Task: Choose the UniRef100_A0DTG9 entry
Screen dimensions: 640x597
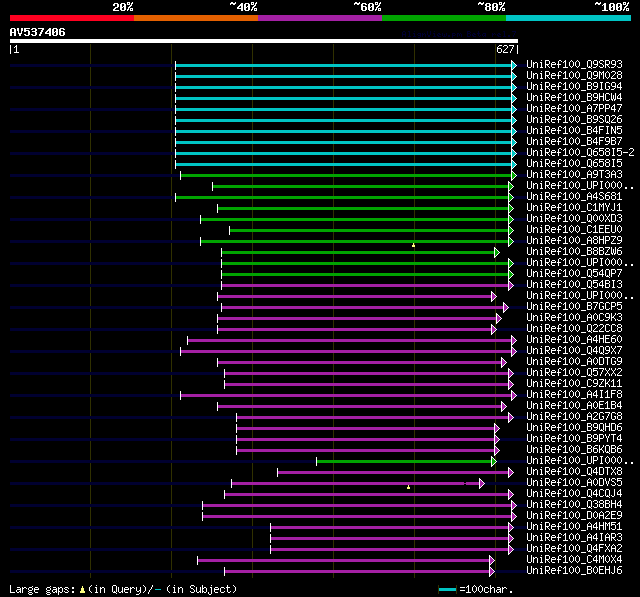Action: click(x=574, y=362)
